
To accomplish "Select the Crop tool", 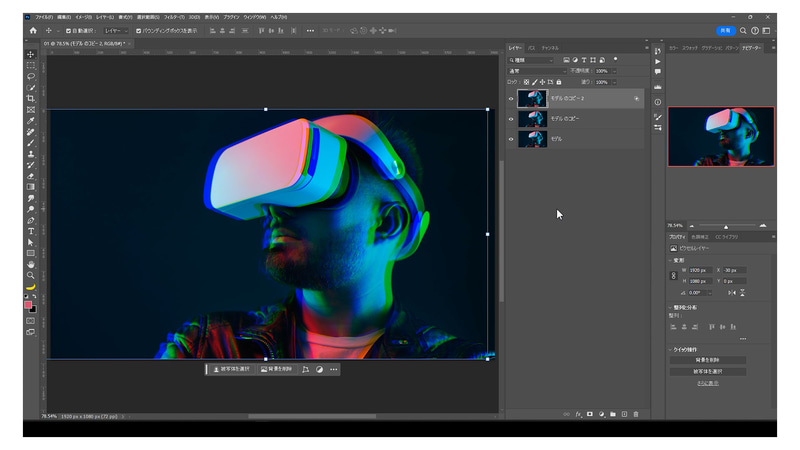I will click(31, 98).
